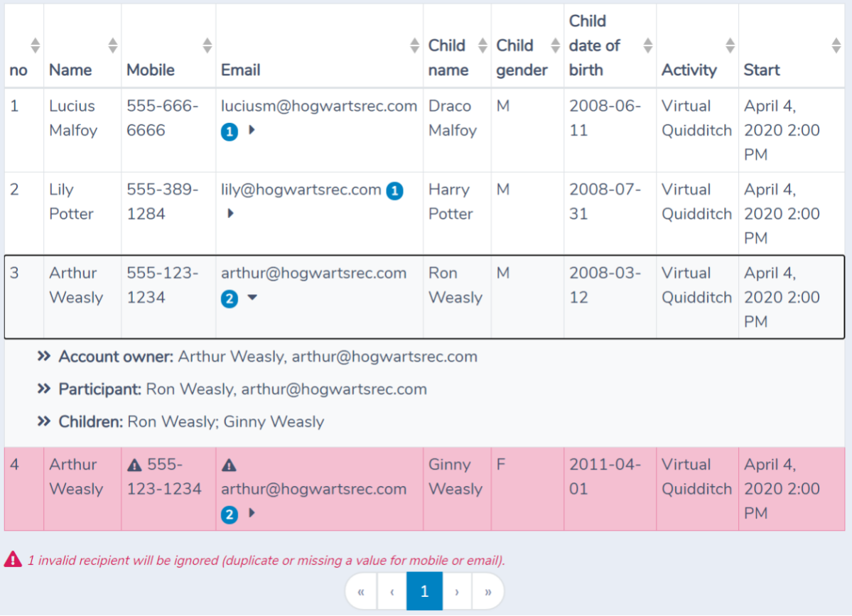Go to previous page of results
The image size is (852, 616).
click(x=392, y=592)
